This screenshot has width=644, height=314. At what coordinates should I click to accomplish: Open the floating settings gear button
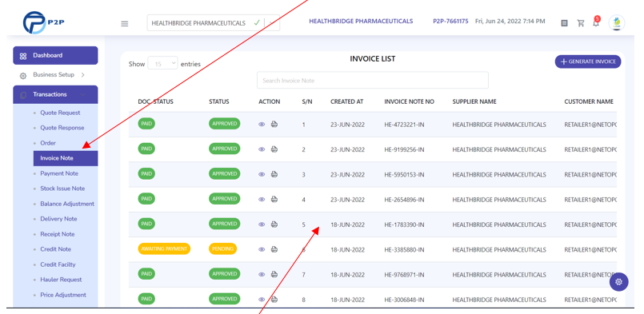pyautogui.click(x=619, y=282)
